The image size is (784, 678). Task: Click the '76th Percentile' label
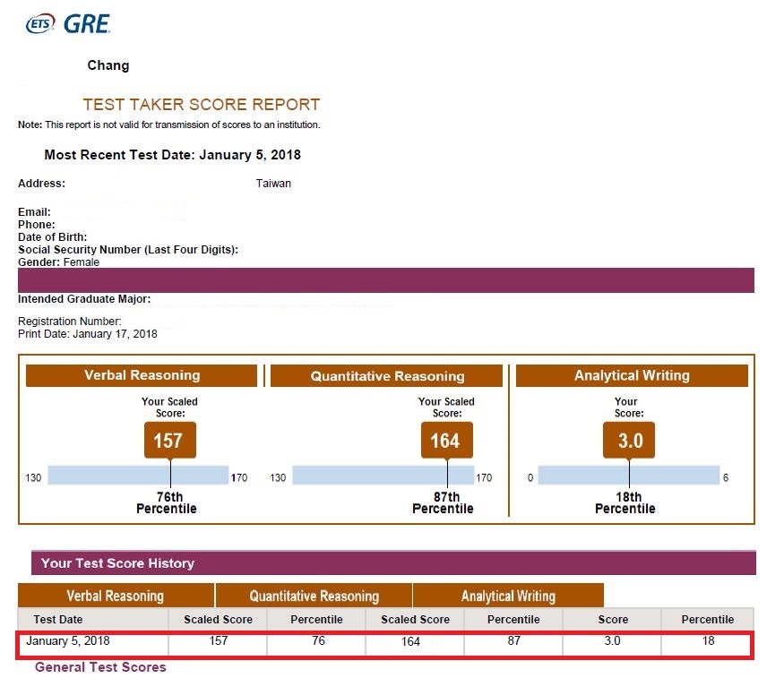coord(167,502)
